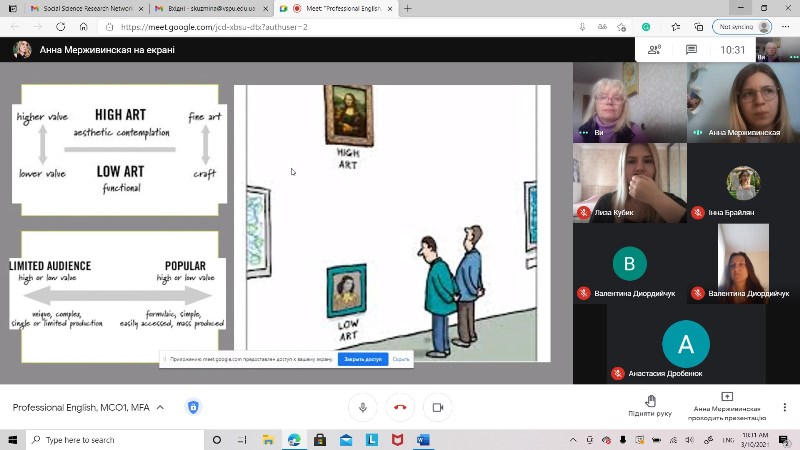Open Microsoft Edge from the taskbar
Viewport: 800px width, 450px height.
(294, 440)
